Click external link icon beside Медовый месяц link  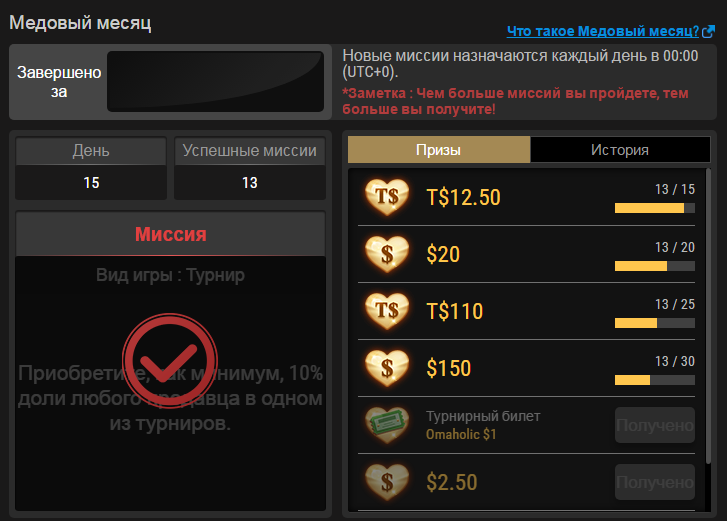pos(708,32)
